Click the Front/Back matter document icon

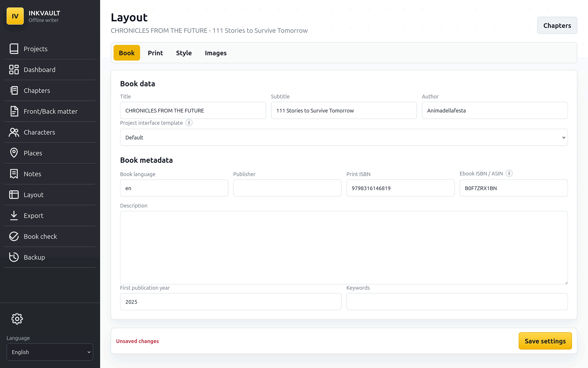14,111
